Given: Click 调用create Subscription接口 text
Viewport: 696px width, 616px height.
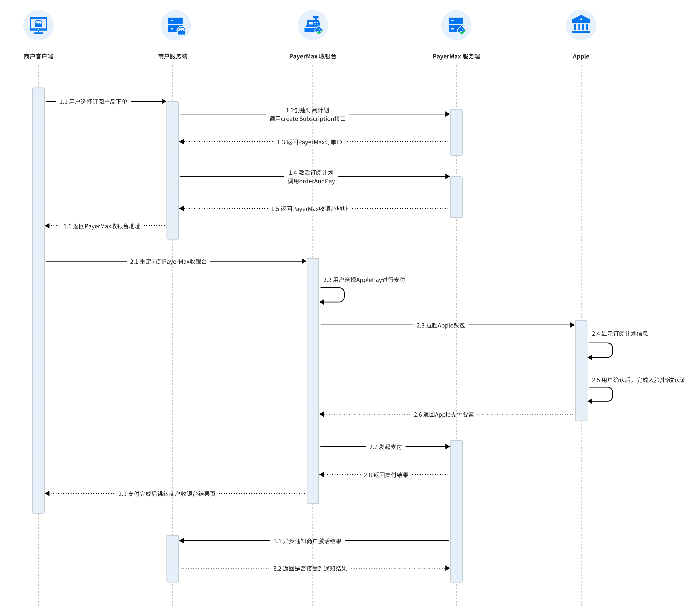Looking at the screenshot, I should (307, 119).
